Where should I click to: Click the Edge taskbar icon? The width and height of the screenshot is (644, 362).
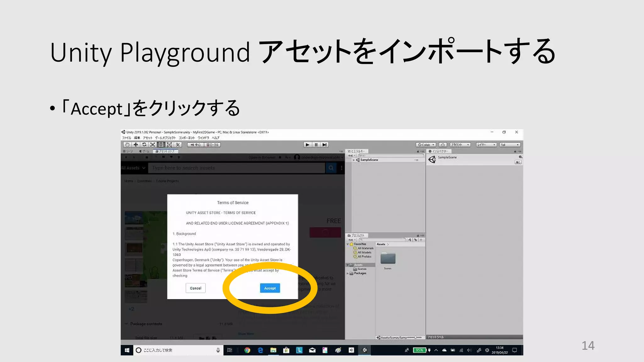(260, 350)
